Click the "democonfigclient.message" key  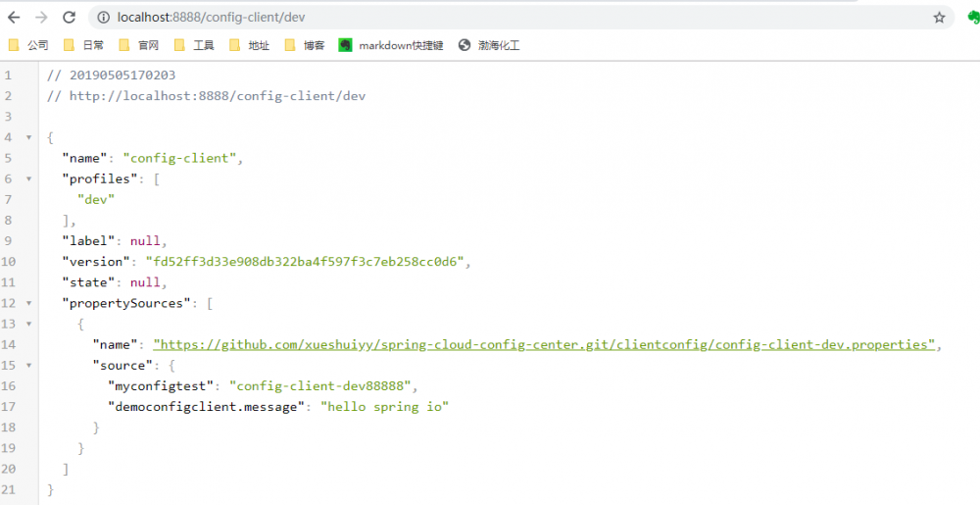pos(206,407)
